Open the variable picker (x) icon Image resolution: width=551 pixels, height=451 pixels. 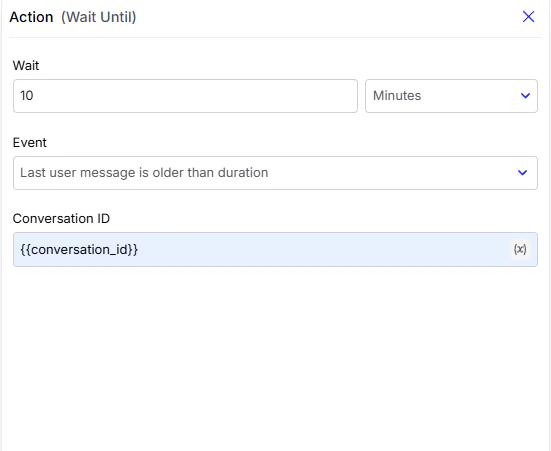point(520,250)
